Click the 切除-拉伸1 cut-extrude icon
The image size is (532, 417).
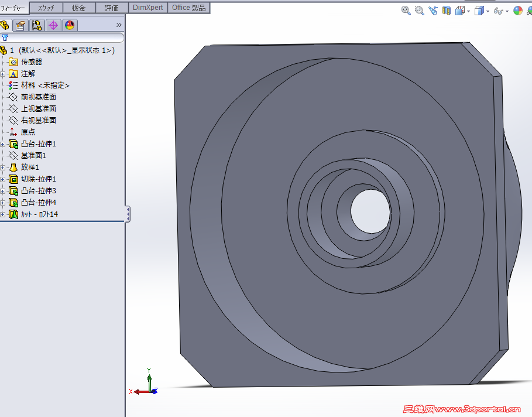13,179
